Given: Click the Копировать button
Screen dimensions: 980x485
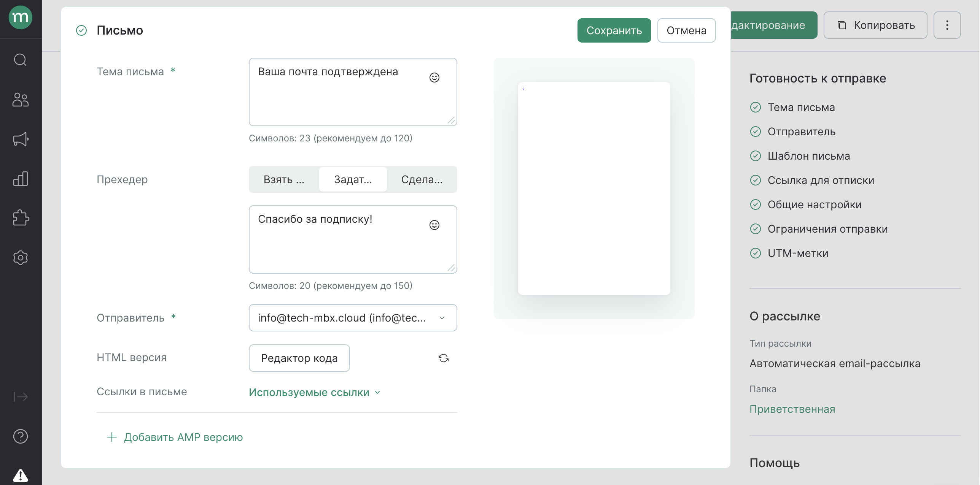Looking at the screenshot, I should (875, 25).
